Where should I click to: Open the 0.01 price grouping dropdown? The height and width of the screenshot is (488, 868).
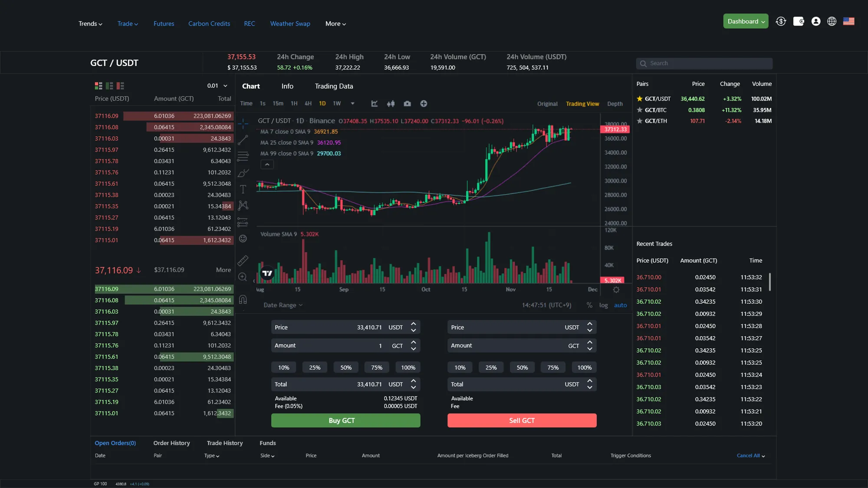point(217,86)
